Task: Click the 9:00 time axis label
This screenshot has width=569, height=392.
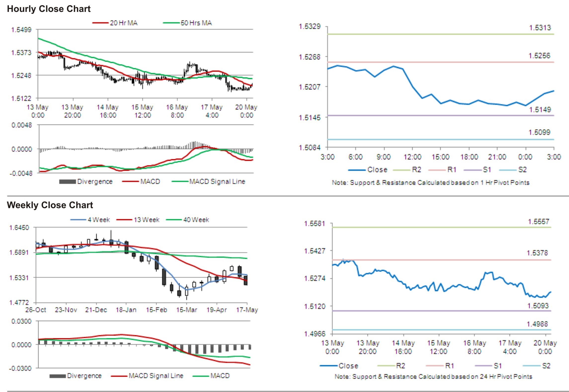Action: pyautogui.click(x=384, y=157)
